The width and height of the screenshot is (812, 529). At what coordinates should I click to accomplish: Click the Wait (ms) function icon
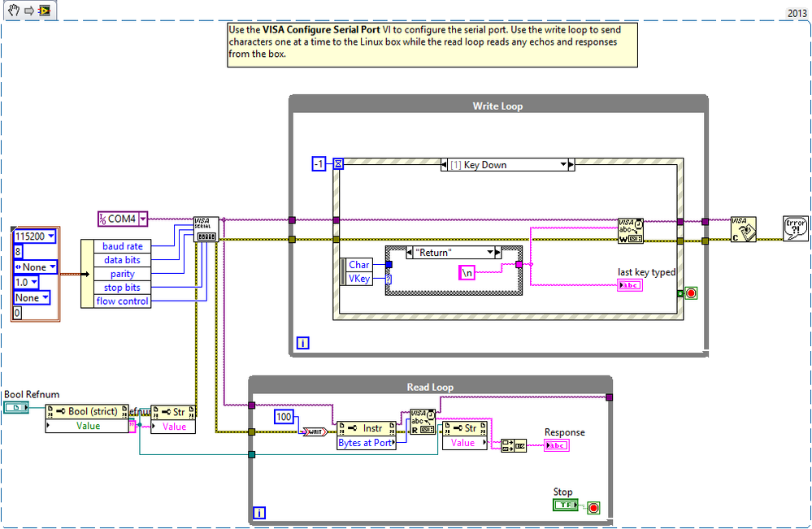[315, 431]
